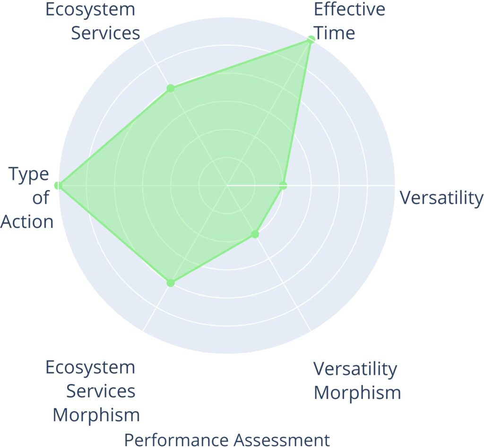Viewport: 484px width, 448px height.
Task: Click the "Performance Assessment" chart title
Action: pyautogui.click(x=227, y=439)
